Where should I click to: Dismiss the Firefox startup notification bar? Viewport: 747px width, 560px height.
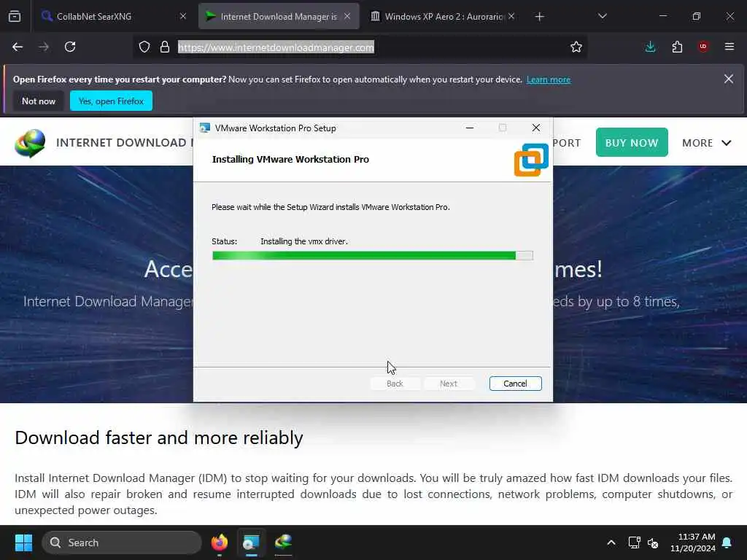(x=729, y=79)
